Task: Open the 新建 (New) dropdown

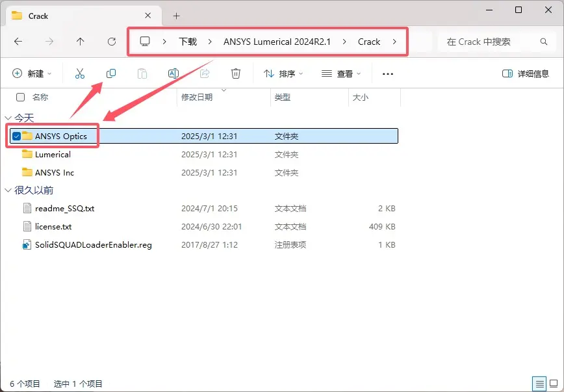Action: pos(32,73)
